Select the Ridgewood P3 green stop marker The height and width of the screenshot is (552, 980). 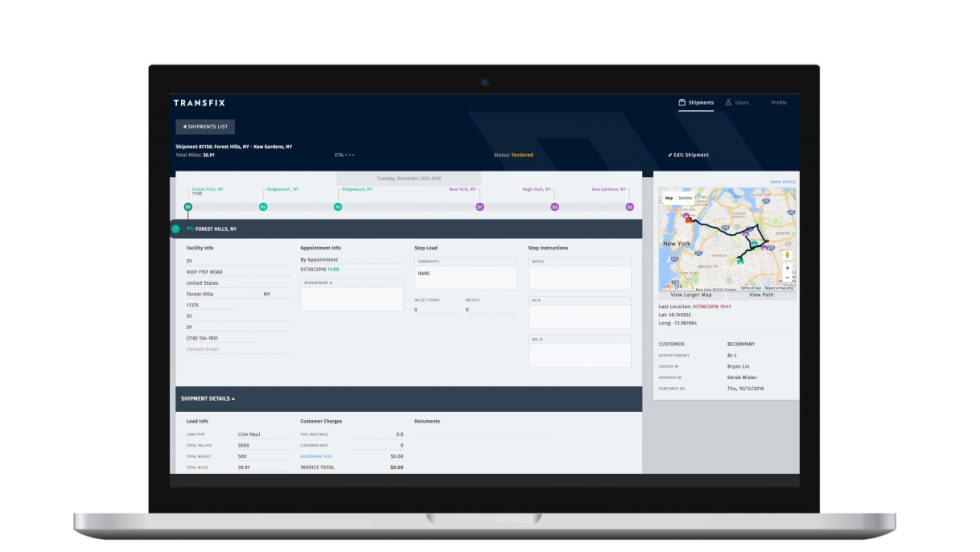click(x=338, y=207)
